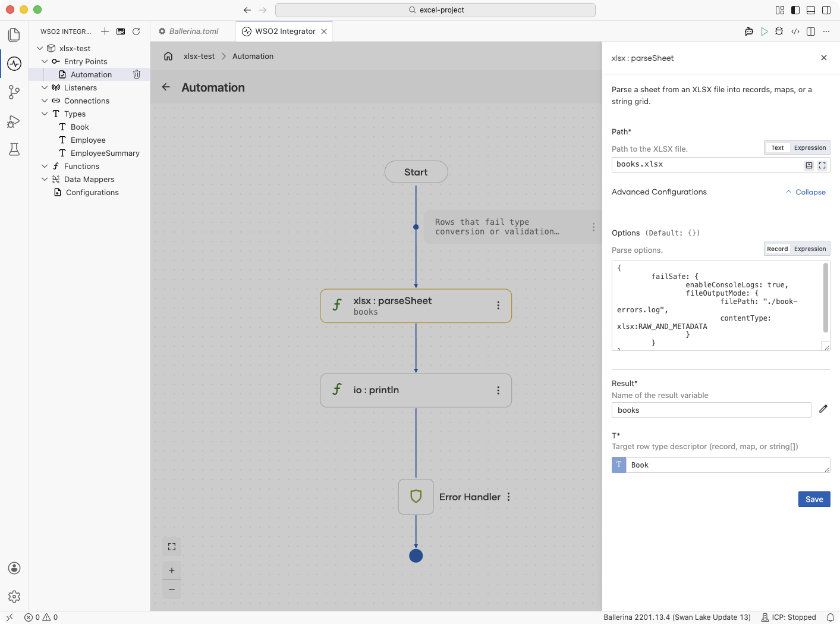Click the plus icon in WSO2 Integrator header
Viewport: 840px width, 624px height.
click(105, 32)
